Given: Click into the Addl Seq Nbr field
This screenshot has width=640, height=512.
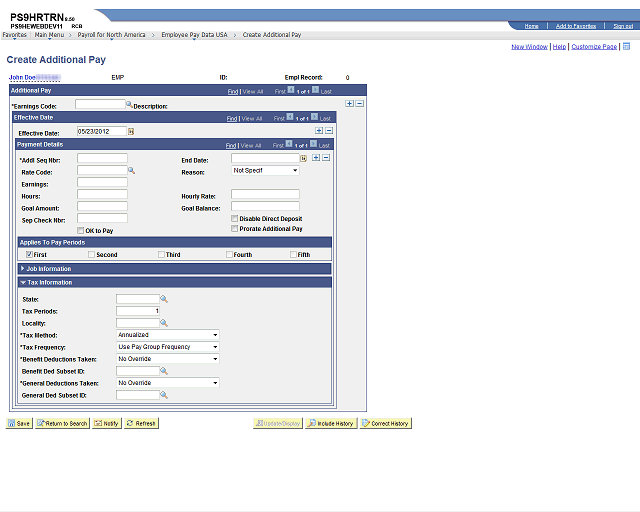Looking at the screenshot, I should pyautogui.click(x=102, y=158).
